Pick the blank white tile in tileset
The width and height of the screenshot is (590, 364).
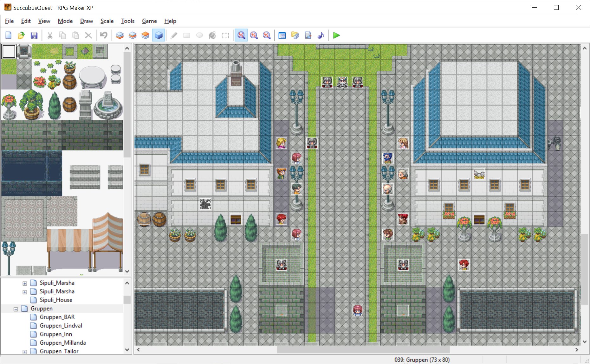pyautogui.click(x=9, y=51)
